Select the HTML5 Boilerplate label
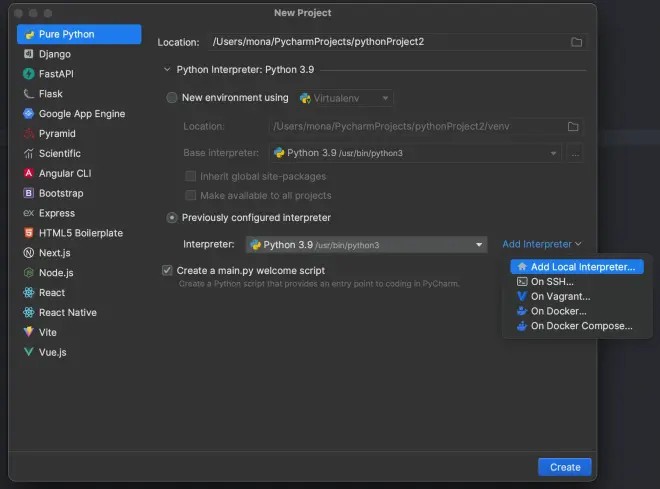 point(81,233)
